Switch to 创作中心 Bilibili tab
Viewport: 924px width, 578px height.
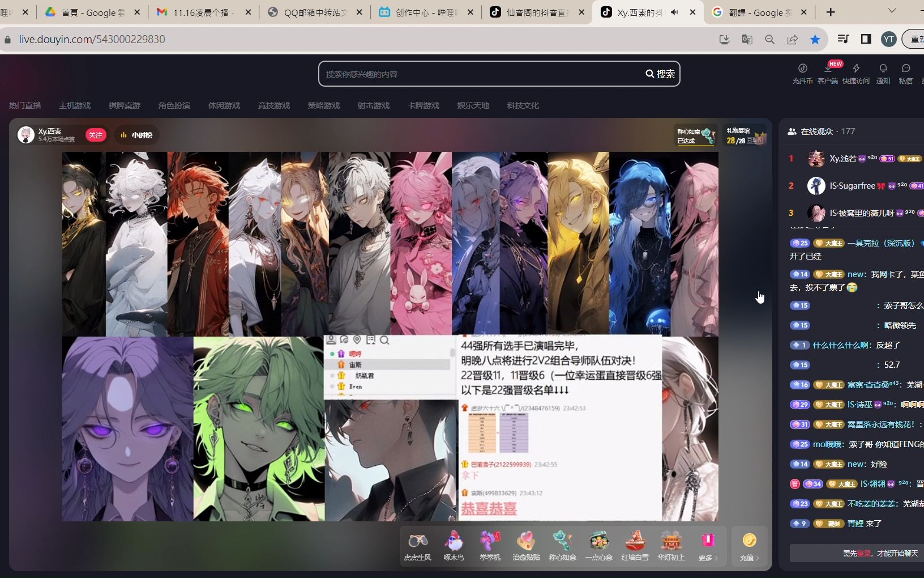(x=426, y=12)
